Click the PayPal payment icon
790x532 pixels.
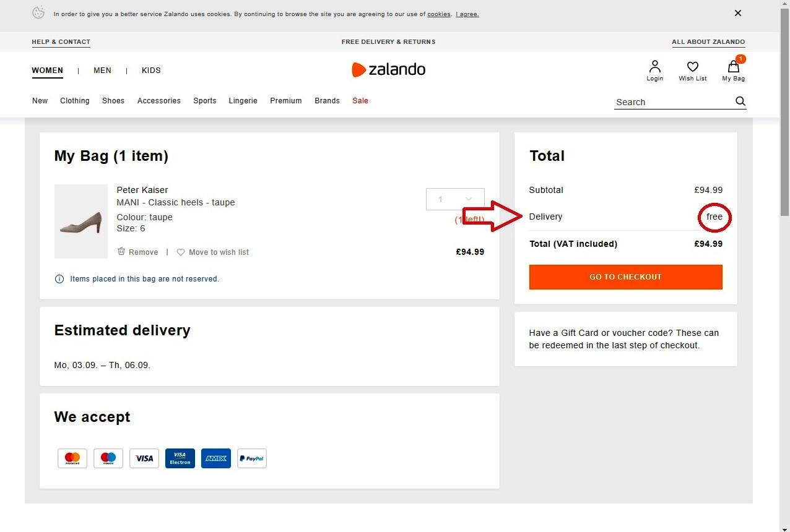(x=252, y=458)
